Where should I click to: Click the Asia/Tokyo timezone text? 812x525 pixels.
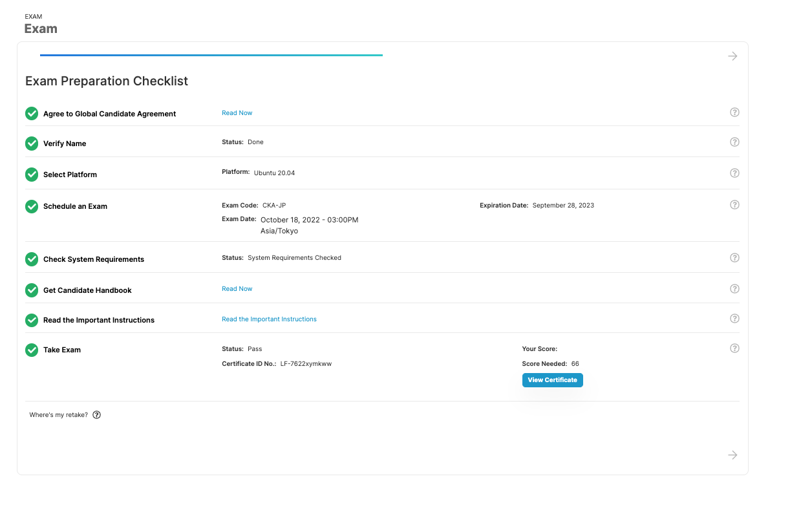(x=279, y=231)
